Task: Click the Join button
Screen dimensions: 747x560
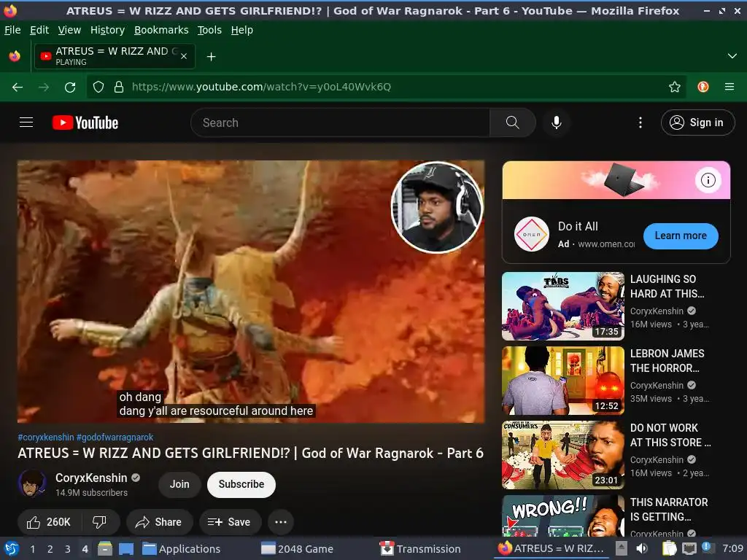Action: [179, 484]
